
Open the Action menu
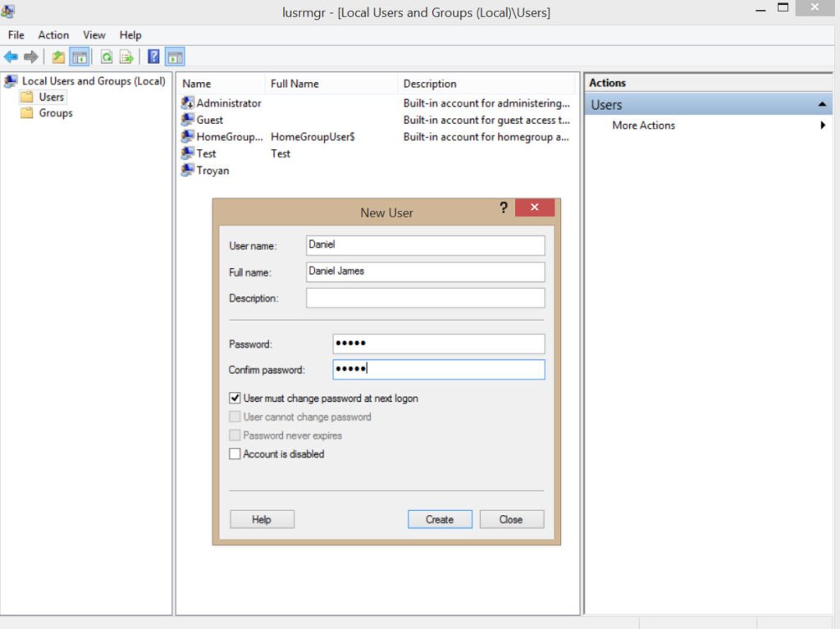53,34
